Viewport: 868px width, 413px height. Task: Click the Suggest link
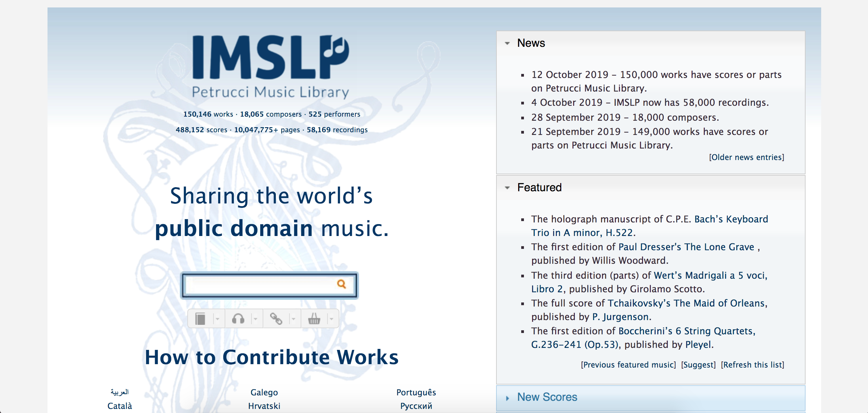click(x=698, y=365)
